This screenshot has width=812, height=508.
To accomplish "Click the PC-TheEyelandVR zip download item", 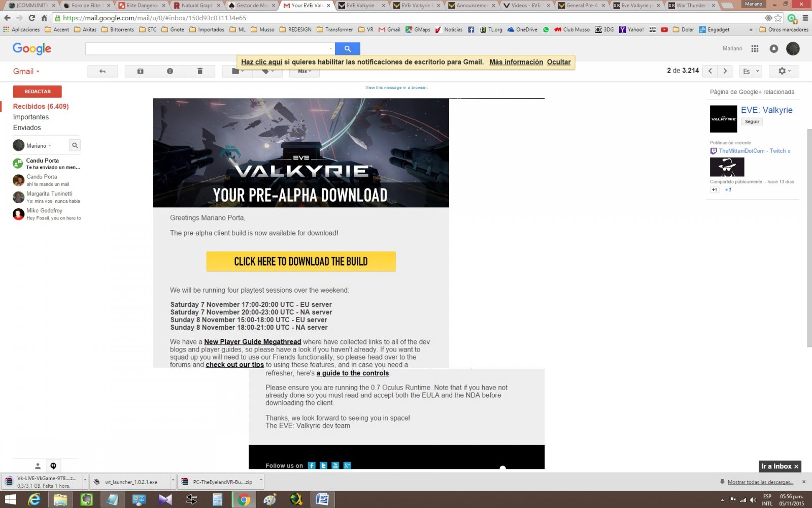I will [218, 482].
